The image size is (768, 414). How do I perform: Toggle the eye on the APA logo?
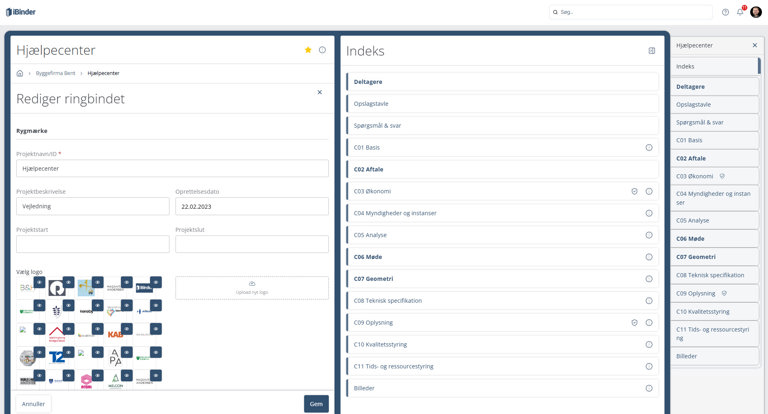[x=127, y=352]
